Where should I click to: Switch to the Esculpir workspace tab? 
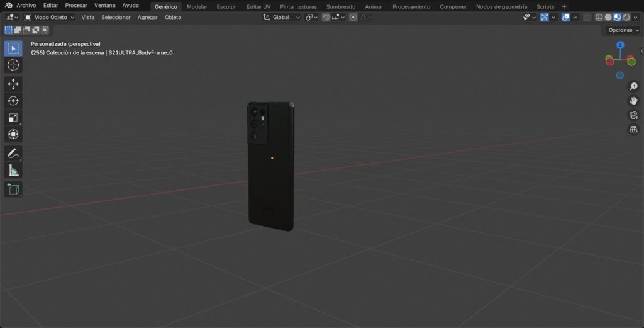tap(227, 6)
